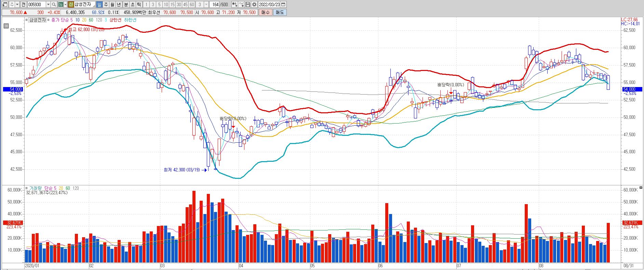This screenshot has height=270, width=644.
Task: Click the 매수 buy button
Action: (x=266, y=12)
